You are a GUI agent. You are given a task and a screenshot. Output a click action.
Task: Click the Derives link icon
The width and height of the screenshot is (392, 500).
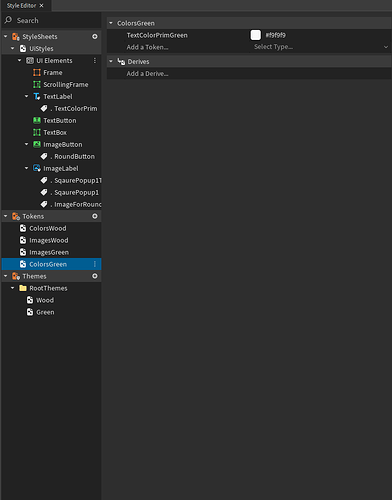tap(121, 62)
